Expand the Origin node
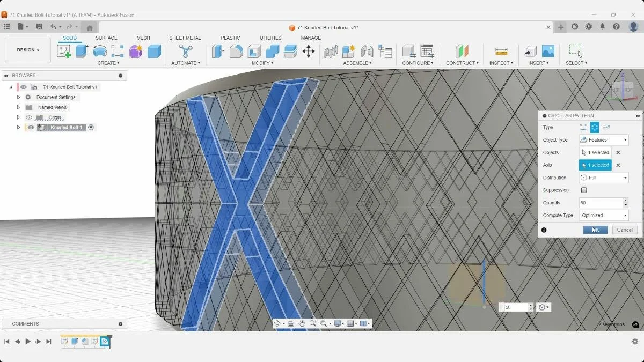 point(18,117)
